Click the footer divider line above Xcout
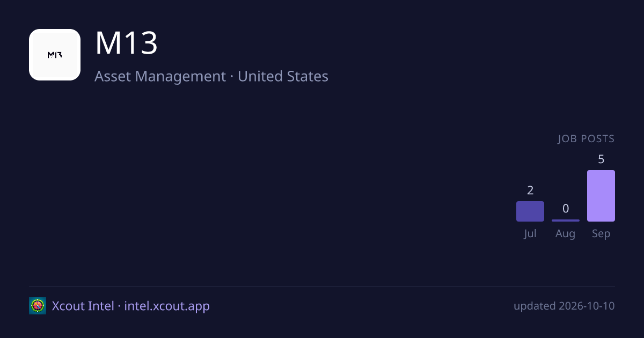The image size is (644, 338). (x=322, y=286)
